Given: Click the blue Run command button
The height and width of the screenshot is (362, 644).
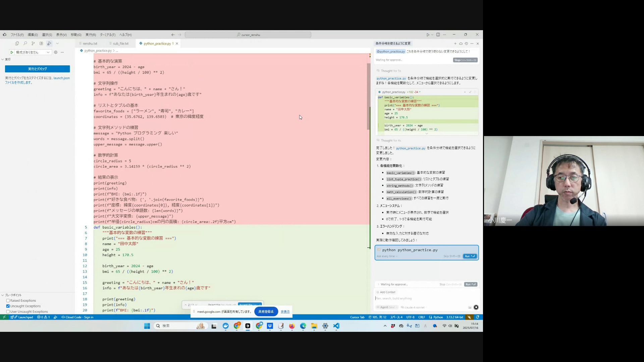Looking at the screenshot, I should (x=470, y=256).
